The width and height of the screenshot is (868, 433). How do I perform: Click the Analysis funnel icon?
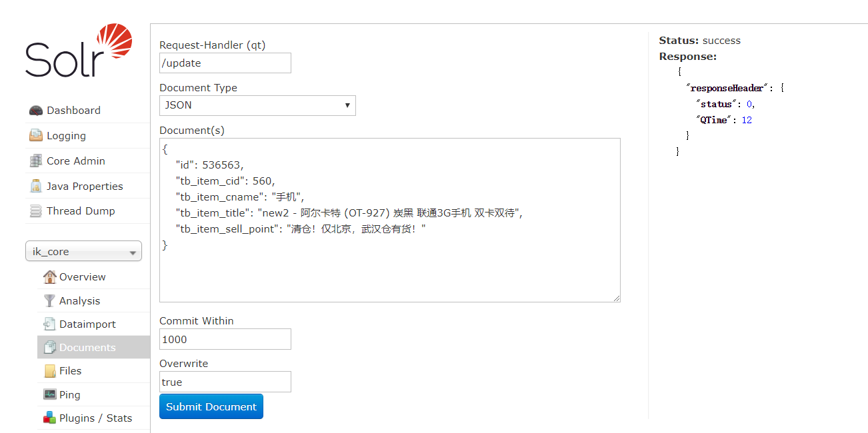(50, 300)
